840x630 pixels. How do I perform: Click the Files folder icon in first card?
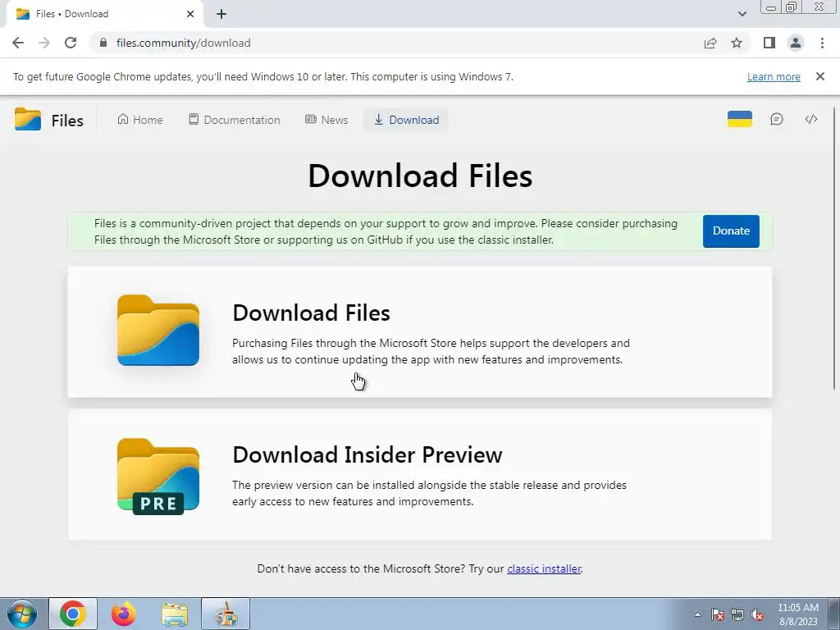[158, 330]
